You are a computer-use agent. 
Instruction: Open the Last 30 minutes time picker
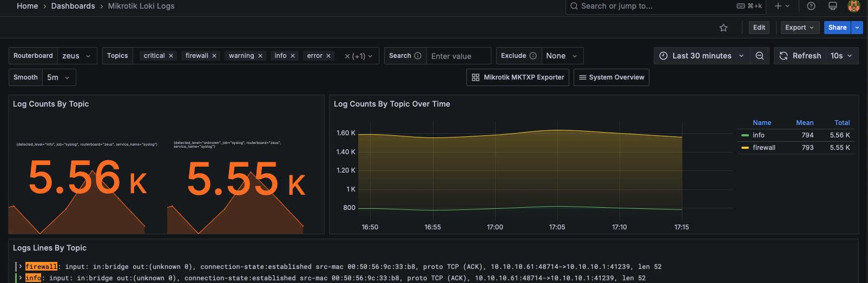click(702, 56)
